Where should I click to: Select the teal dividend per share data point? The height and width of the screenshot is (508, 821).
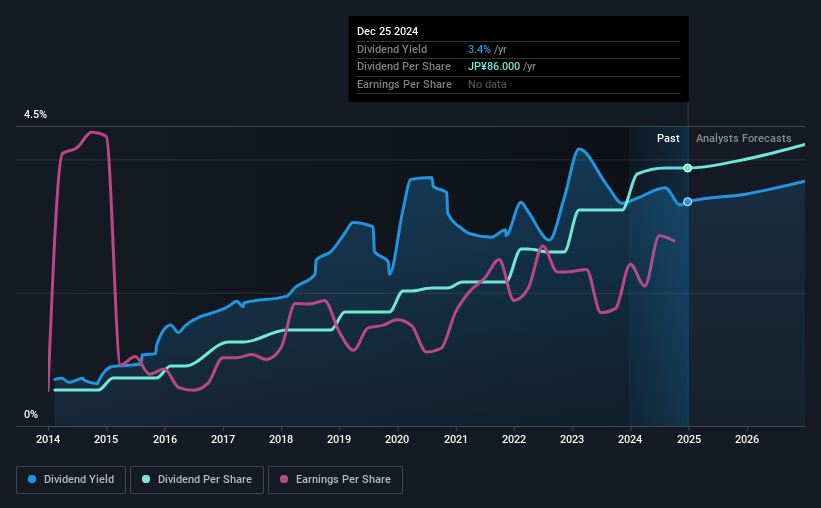[687, 168]
